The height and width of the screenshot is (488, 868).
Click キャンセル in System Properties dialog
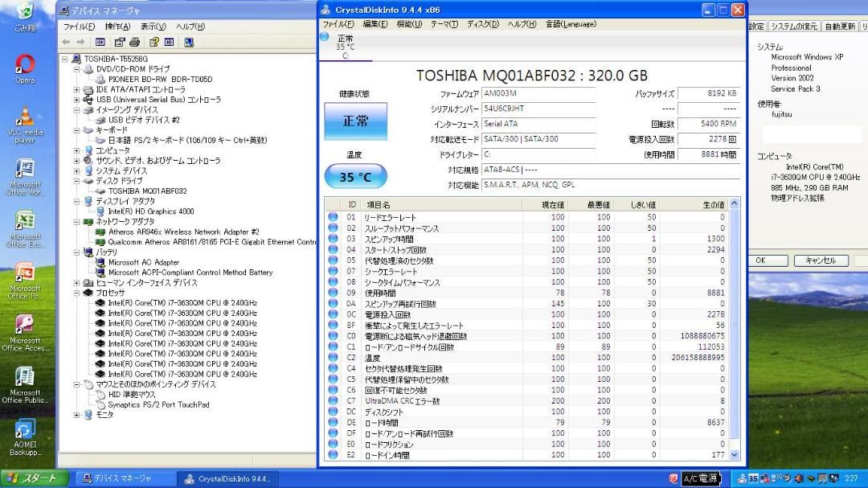821,260
